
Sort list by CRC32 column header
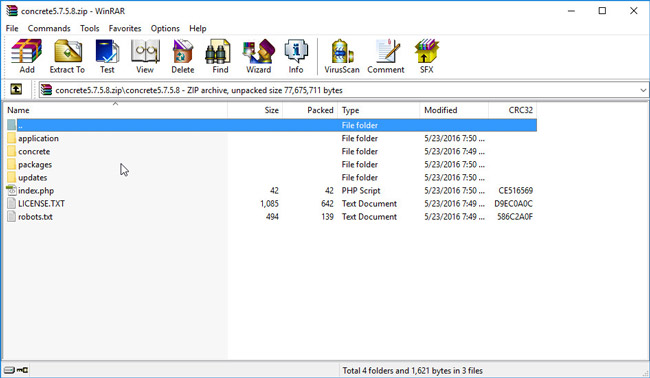pyautogui.click(x=512, y=110)
